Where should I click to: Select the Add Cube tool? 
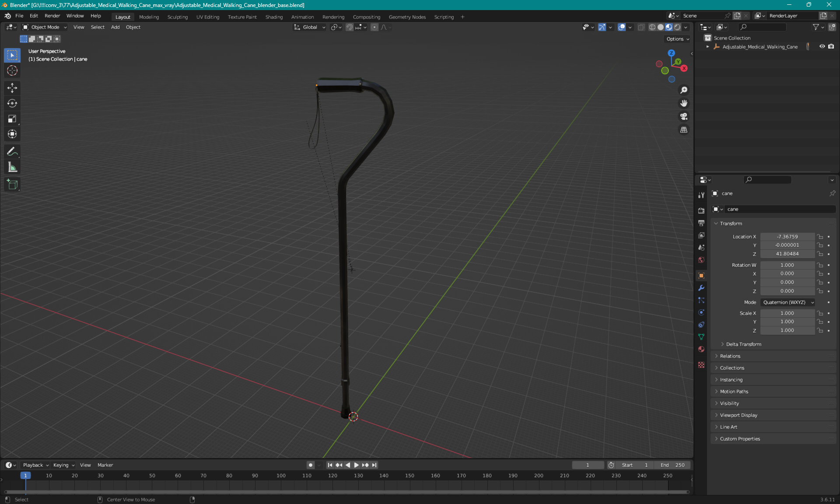point(12,185)
